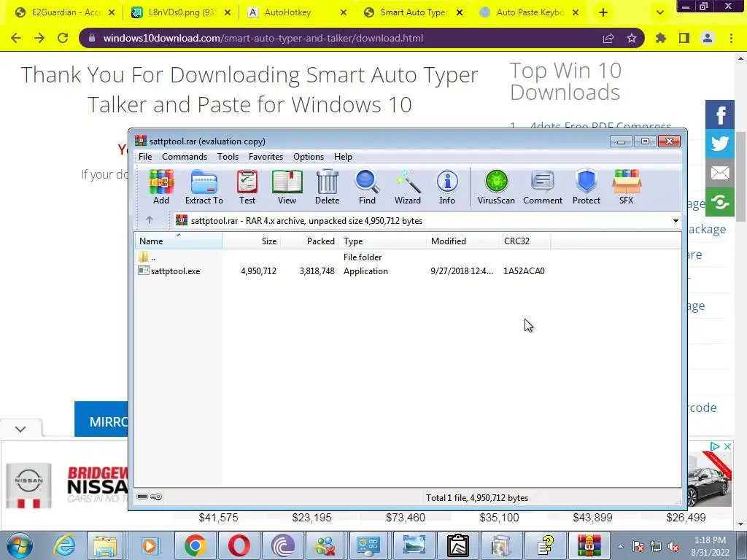The width and height of the screenshot is (747, 560).
Task: Open the Options menu
Action: [x=309, y=157]
